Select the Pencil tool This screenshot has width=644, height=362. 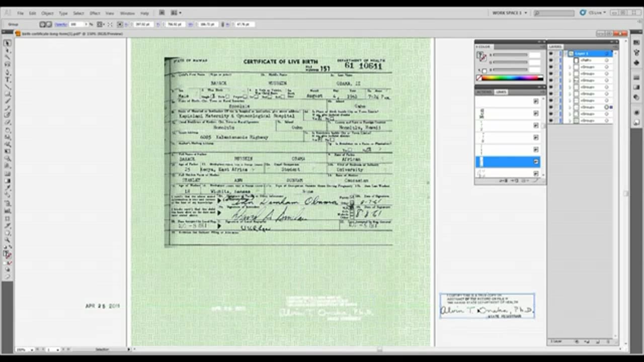[x=8, y=108]
